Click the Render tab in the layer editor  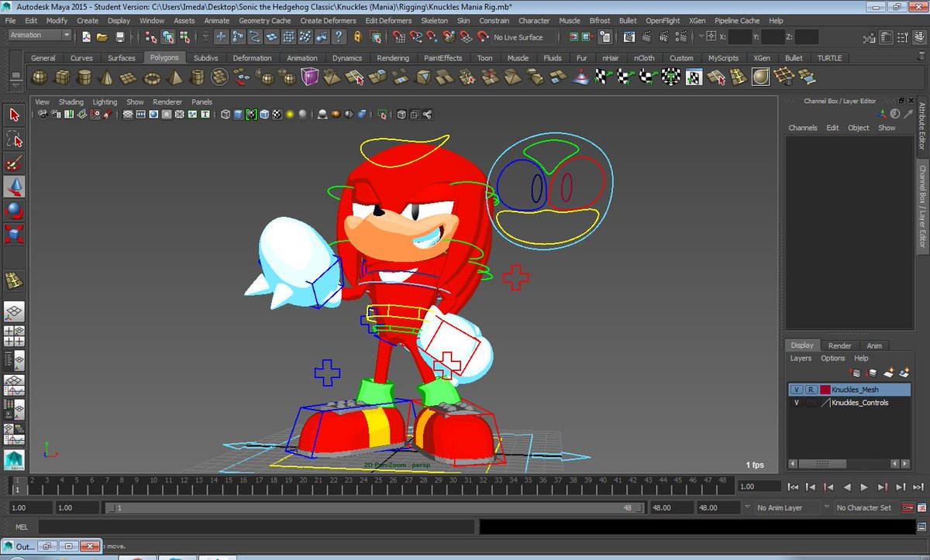click(839, 345)
